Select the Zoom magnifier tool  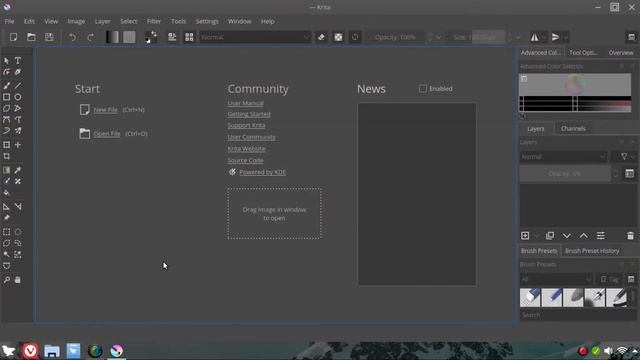[7, 280]
